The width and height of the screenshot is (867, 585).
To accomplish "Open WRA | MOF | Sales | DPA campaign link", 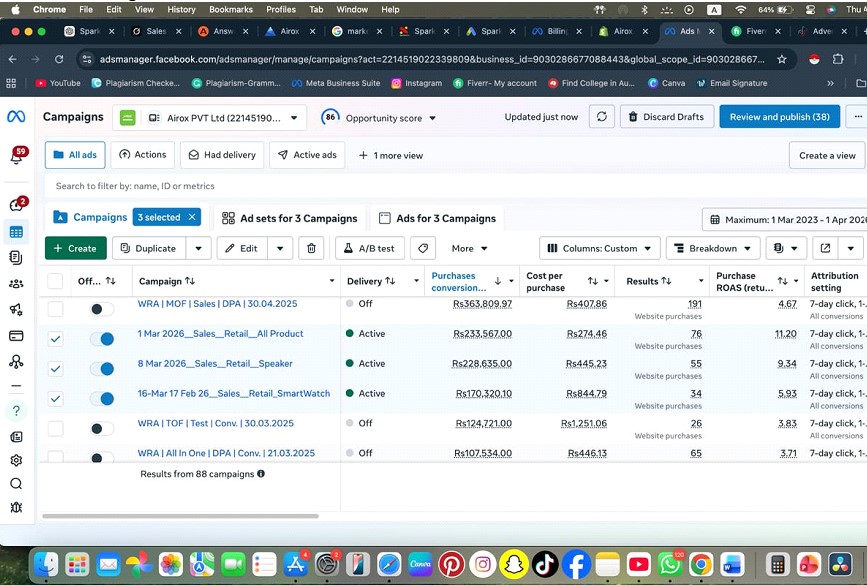I will [x=217, y=304].
